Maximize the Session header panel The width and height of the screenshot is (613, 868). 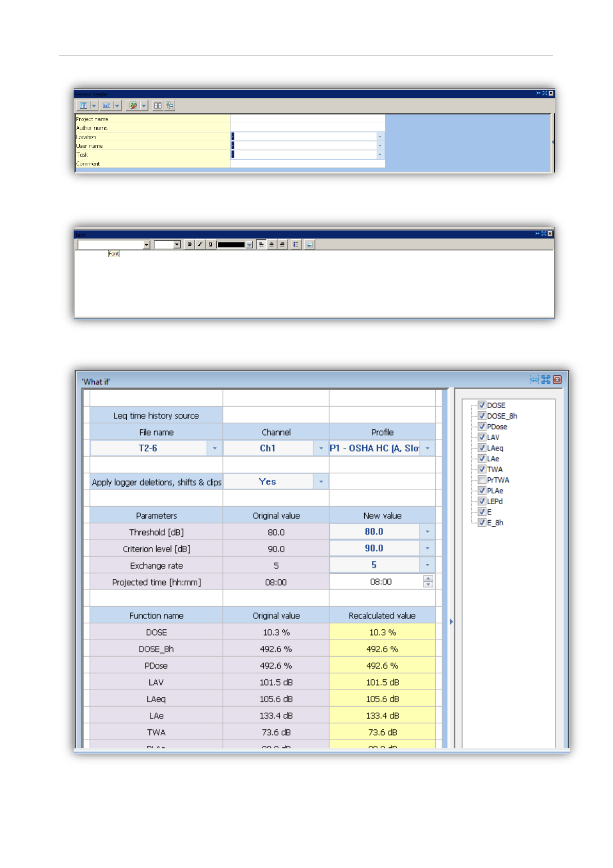[544, 93]
